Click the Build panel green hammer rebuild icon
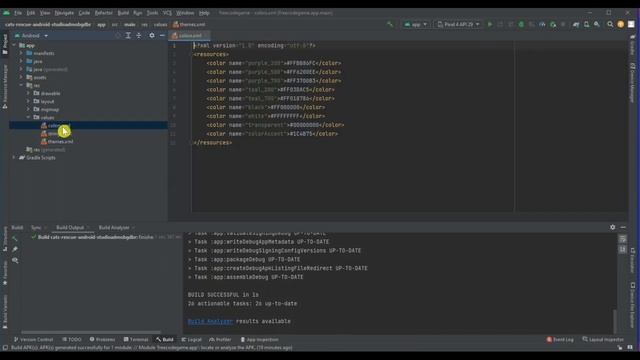Image resolution: width=640 pixels, height=360 pixels. (x=15, y=238)
